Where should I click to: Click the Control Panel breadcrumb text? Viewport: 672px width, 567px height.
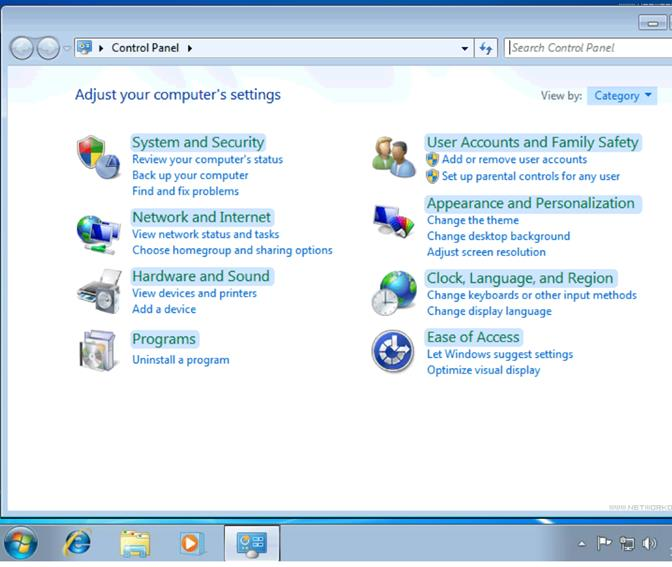click(145, 48)
